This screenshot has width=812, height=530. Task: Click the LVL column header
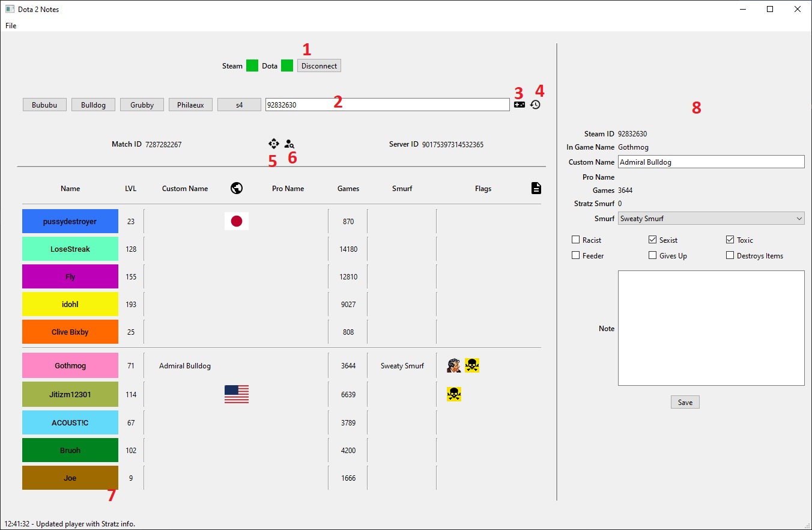click(131, 188)
